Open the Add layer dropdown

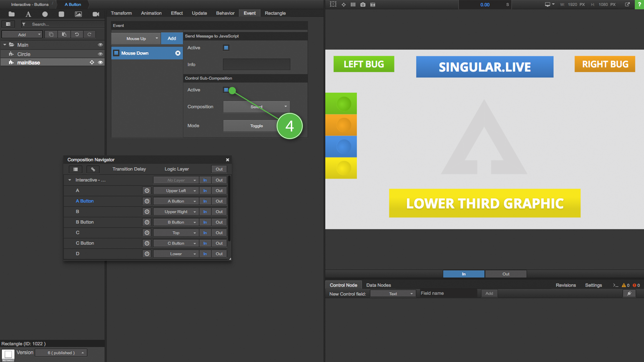click(22, 34)
